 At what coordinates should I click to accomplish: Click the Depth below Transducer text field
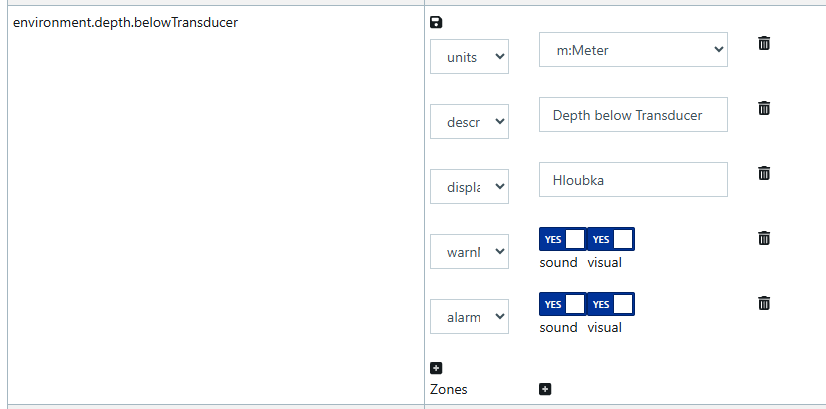tap(633, 115)
